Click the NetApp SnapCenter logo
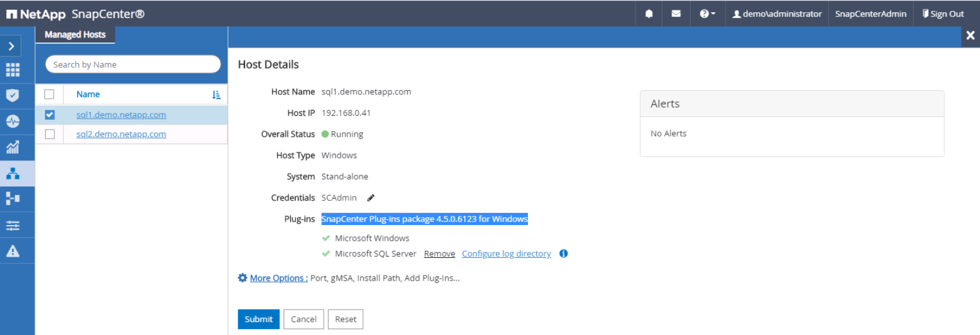Screen dimensions: 980x335 75,13
